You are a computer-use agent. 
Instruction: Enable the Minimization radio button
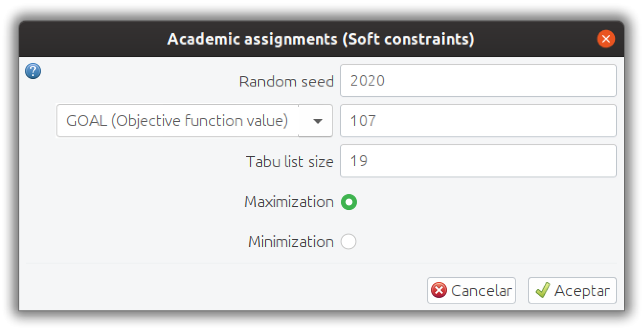click(x=349, y=242)
